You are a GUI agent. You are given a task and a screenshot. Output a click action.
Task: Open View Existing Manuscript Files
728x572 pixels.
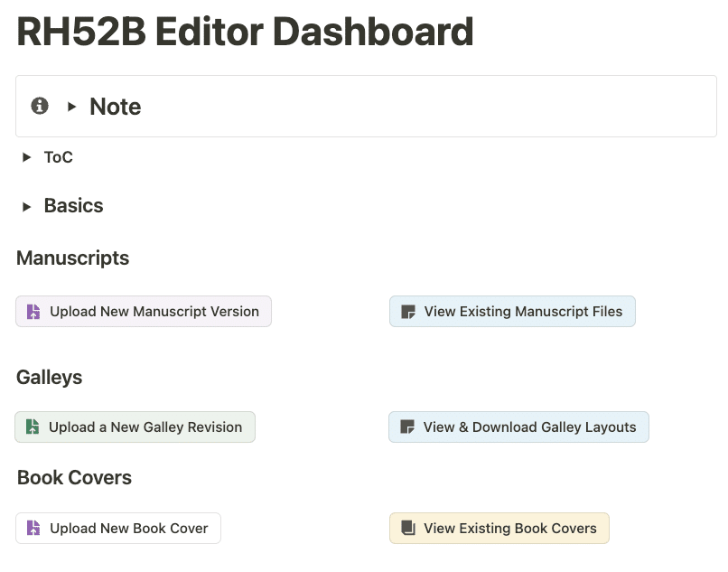[512, 312]
